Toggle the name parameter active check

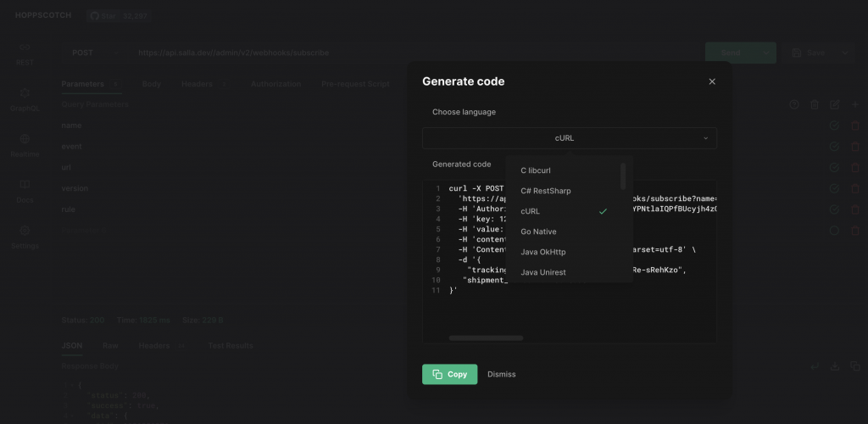point(834,126)
